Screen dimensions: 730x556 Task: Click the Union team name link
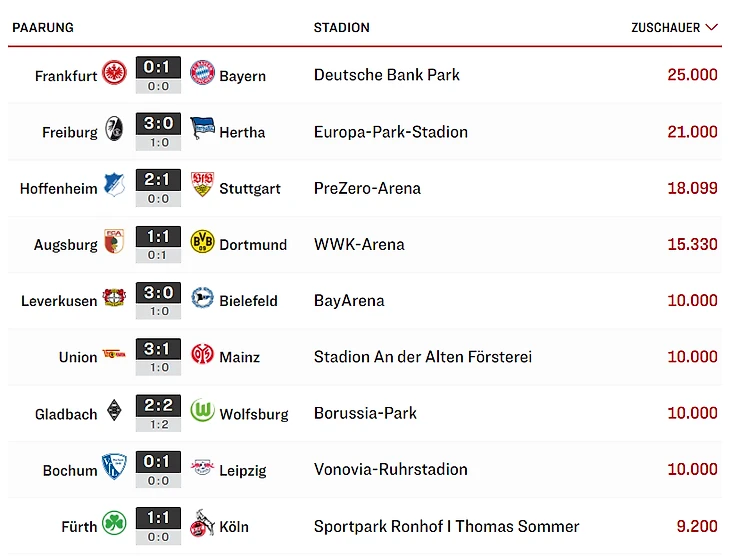pyautogui.click(x=78, y=357)
